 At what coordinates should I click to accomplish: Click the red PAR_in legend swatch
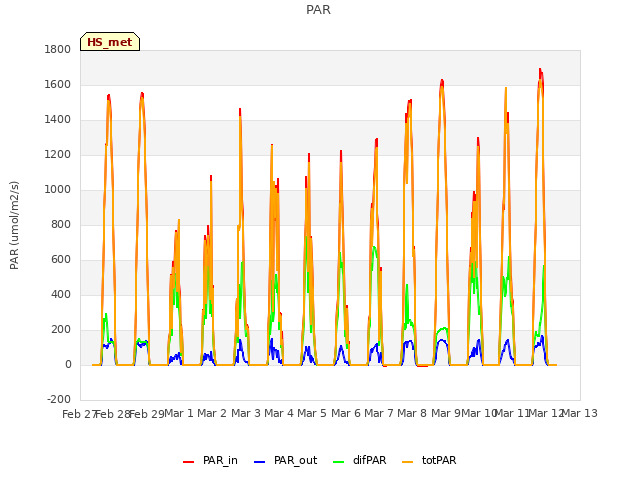pyautogui.click(x=189, y=462)
